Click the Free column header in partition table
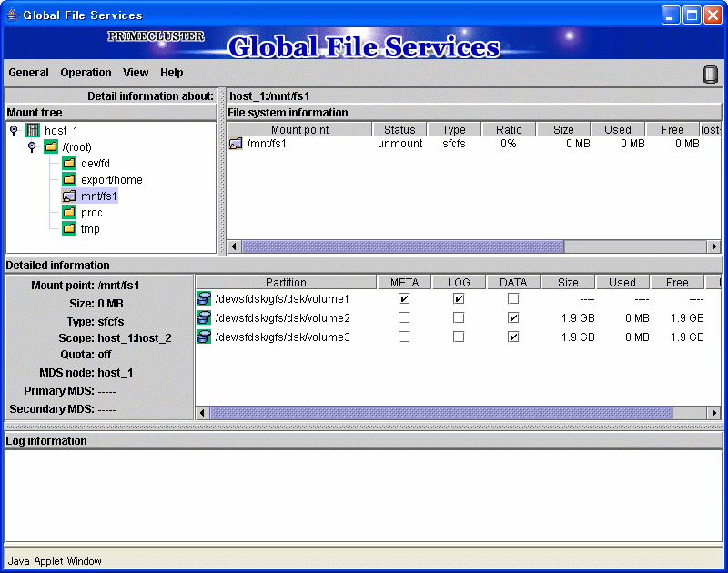This screenshot has height=573, width=728. click(x=677, y=282)
